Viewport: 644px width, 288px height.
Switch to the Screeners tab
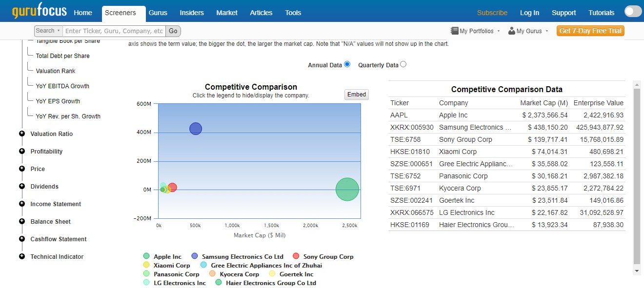121,13
